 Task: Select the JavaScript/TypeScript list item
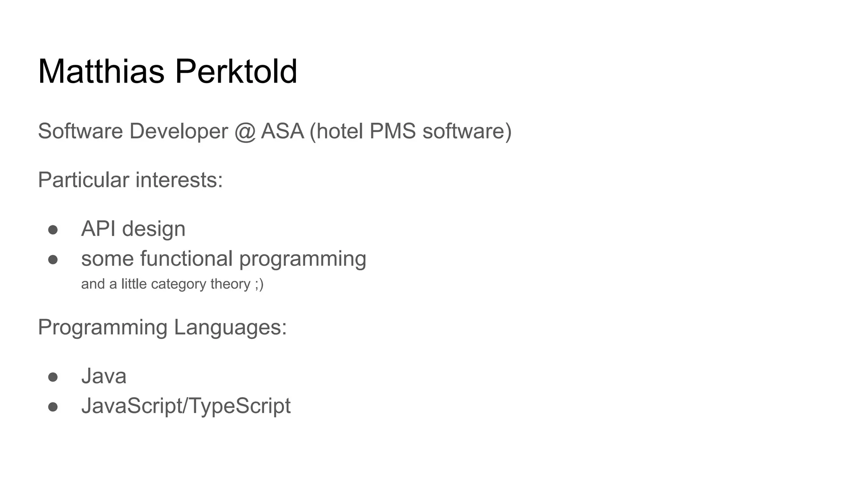tap(186, 406)
